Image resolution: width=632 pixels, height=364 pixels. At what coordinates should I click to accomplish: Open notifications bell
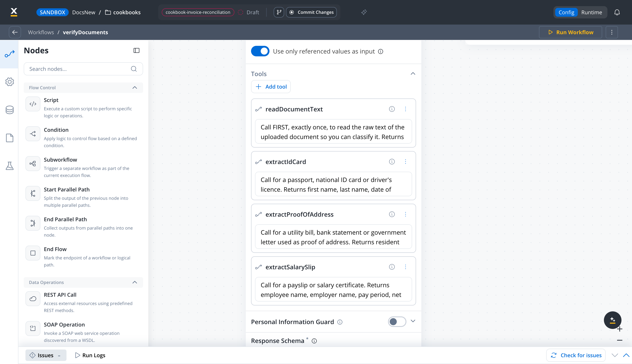pos(617,12)
